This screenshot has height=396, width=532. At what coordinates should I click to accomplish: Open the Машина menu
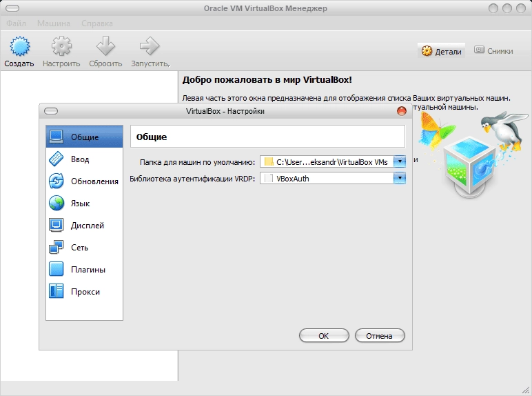[54, 23]
